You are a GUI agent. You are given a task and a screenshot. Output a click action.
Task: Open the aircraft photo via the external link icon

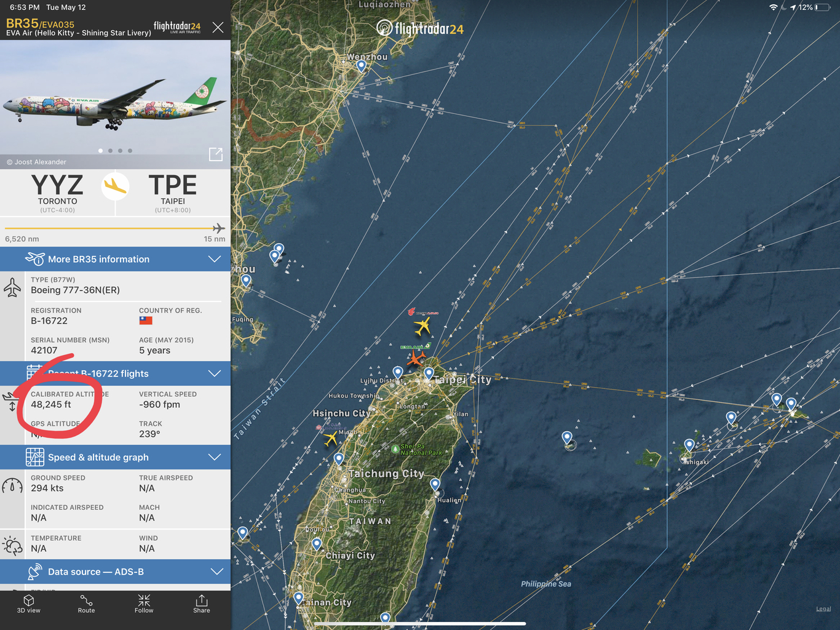pos(216,154)
